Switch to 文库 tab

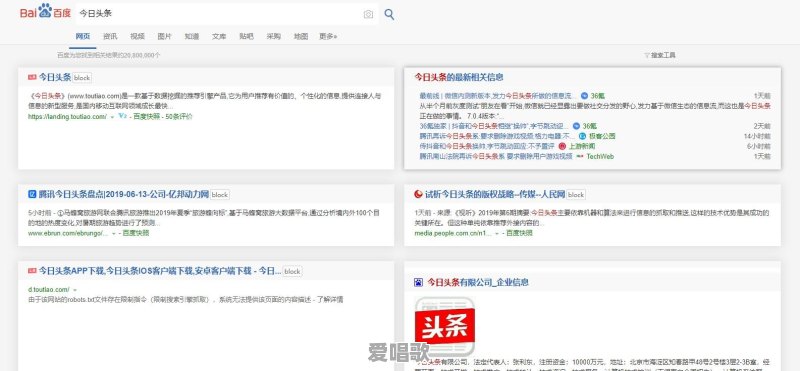[219, 36]
